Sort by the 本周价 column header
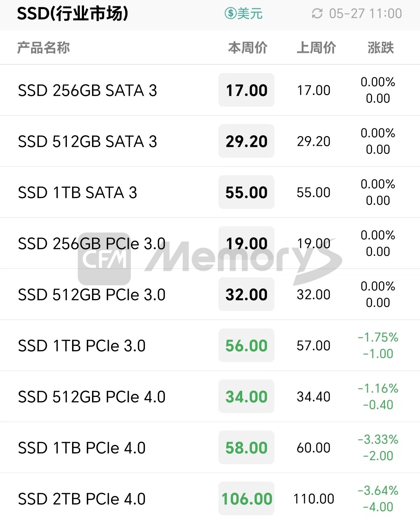 (247, 48)
